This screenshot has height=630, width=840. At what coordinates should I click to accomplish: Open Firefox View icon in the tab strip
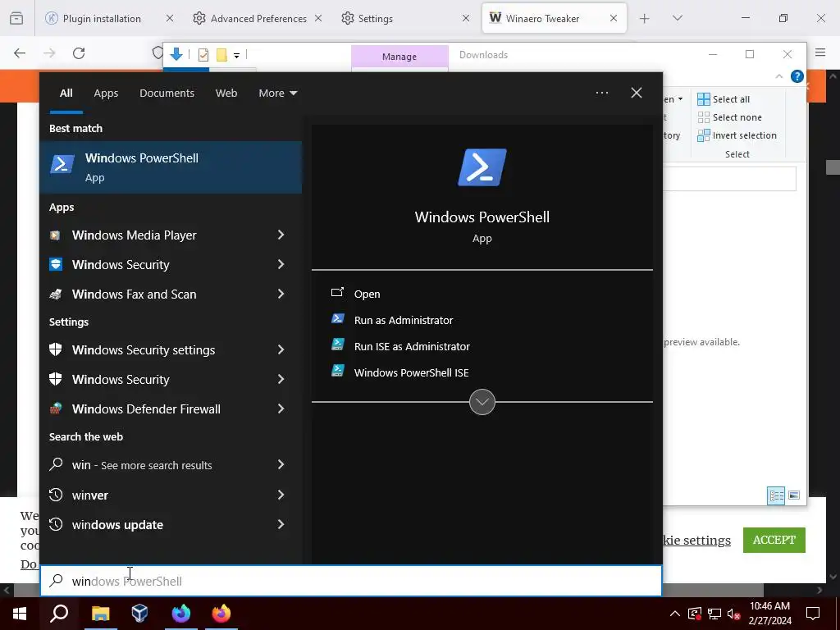point(16,18)
